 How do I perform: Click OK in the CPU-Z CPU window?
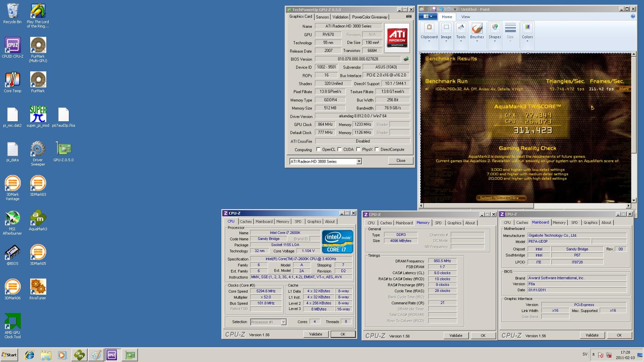coord(343,334)
